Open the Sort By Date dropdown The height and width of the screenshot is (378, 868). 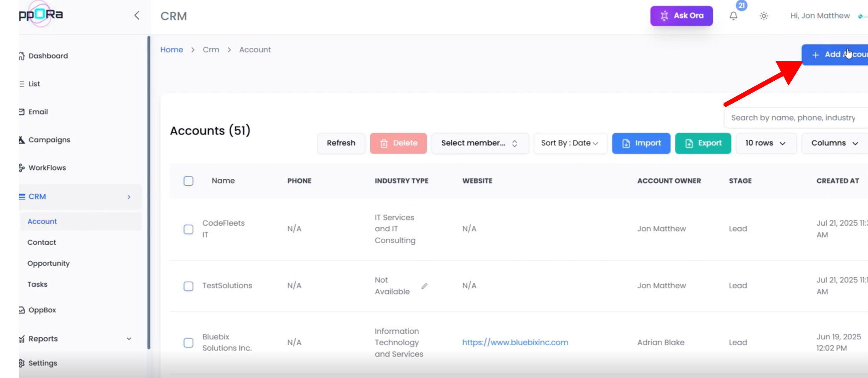click(569, 143)
